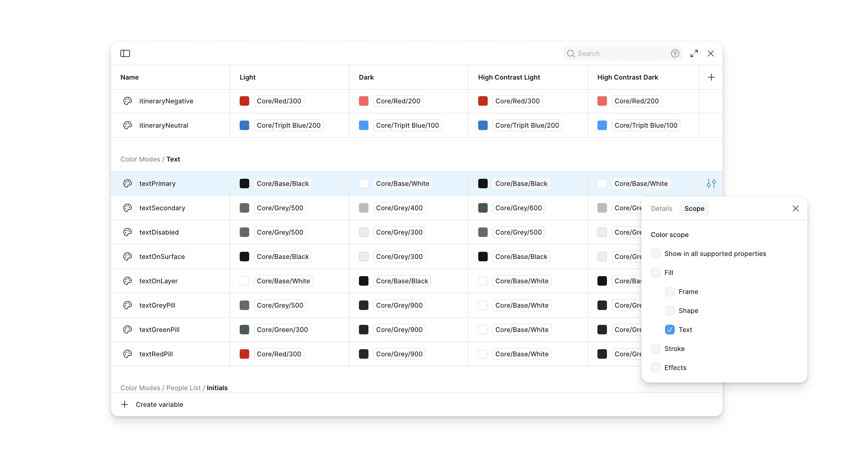Select the Scope tab

point(694,208)
